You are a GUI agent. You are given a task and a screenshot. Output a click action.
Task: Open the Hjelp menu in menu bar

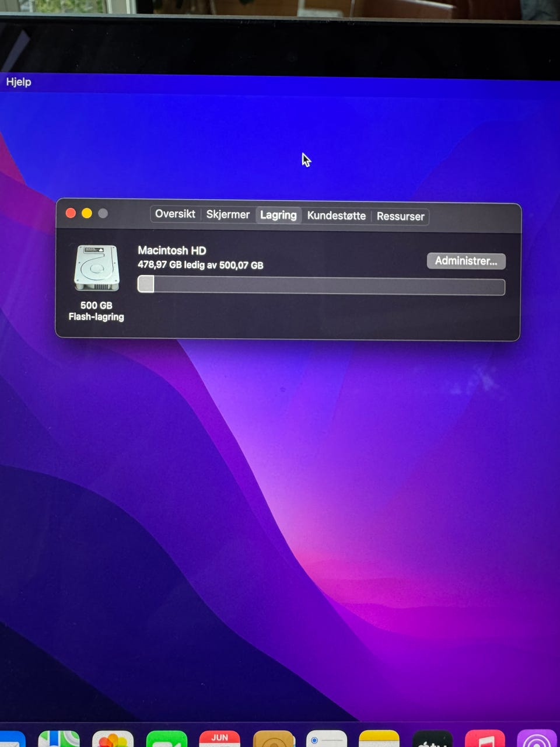point(19,82)
